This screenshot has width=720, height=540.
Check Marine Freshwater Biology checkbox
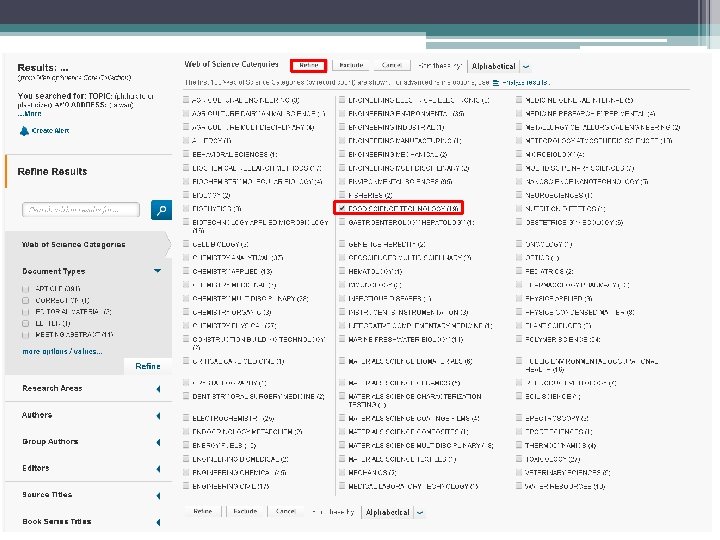[342, 339]
